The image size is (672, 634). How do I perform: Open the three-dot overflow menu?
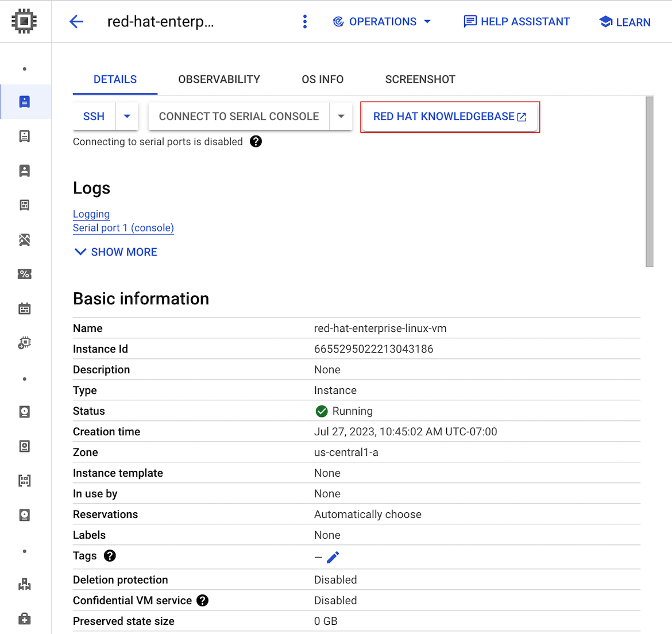point(305,21)
